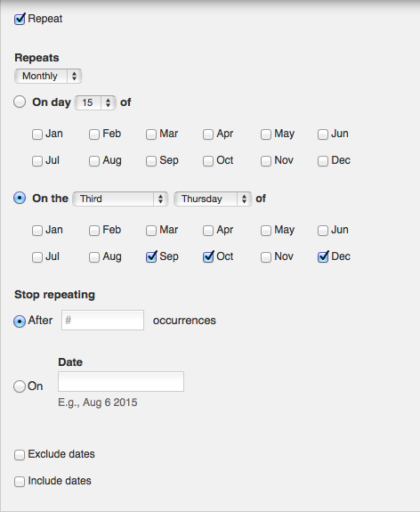Select the 'On day' radio button
The height and width of the screenshot is (512, 420).
coord(20,102)
